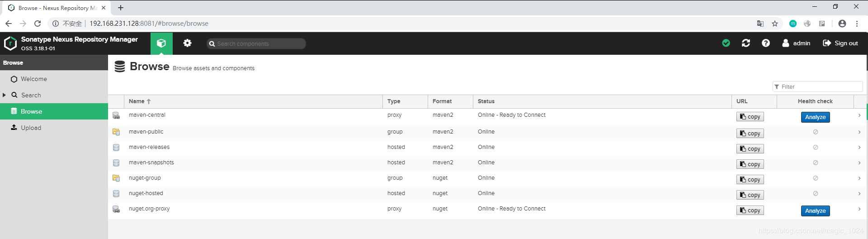This screenshot has width=868, height=239.
Task: Select Welcome in the sidebar
Action: point(54,79)
